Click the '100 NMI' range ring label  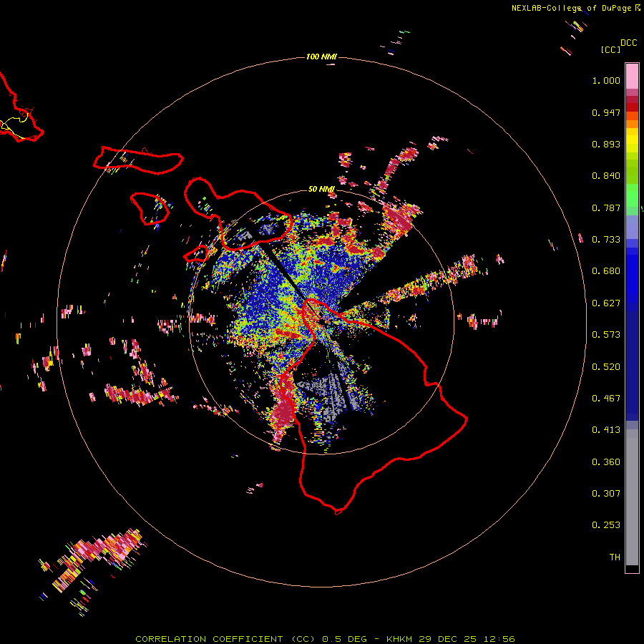pos(321,57)
